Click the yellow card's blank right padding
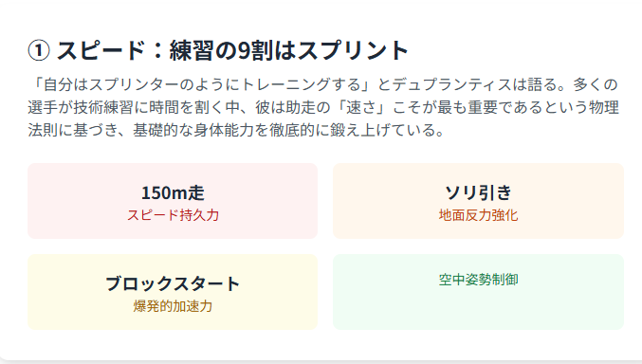 pyautogui.click(x=279, y=292)
